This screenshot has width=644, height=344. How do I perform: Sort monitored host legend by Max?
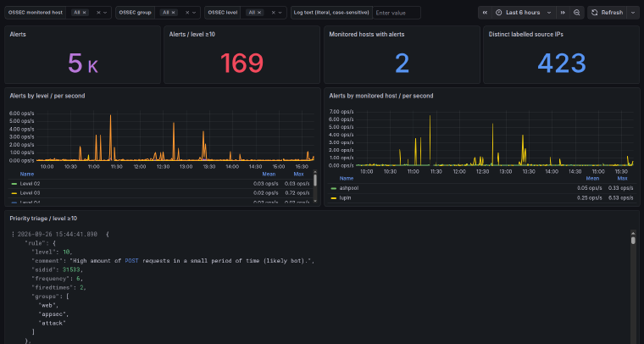click(622, 179)
